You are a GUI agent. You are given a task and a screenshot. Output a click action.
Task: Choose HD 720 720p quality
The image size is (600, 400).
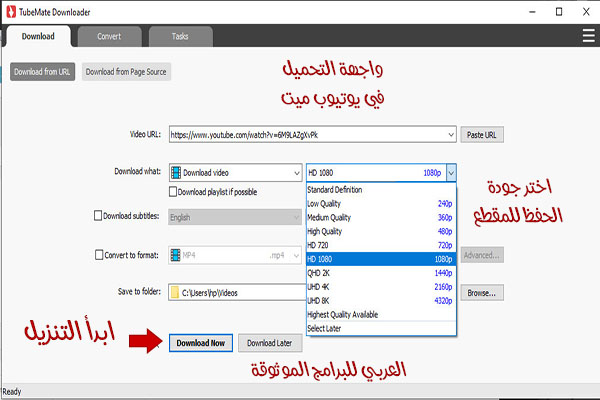(381, 245)
